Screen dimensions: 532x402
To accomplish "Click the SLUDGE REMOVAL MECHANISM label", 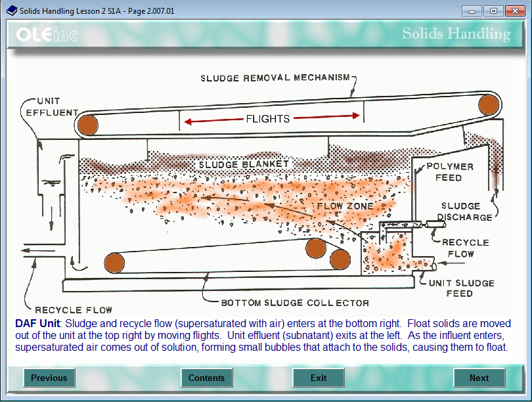I will tap(275, 78).
